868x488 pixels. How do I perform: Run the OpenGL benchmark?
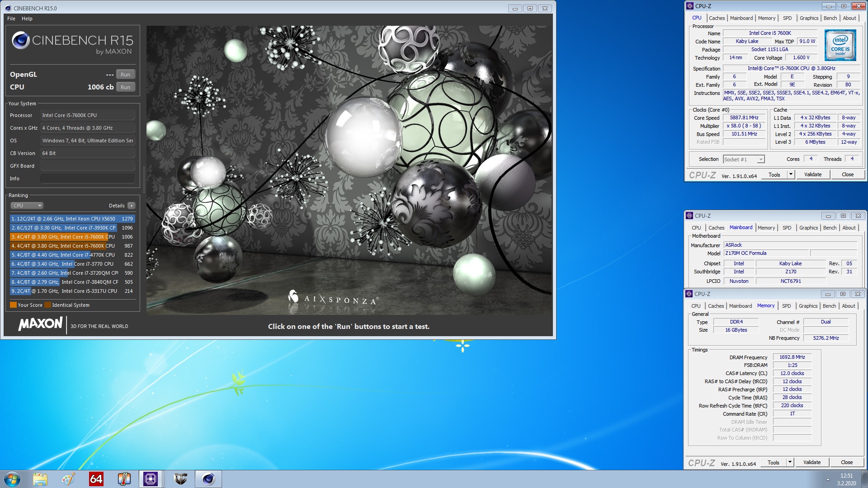pos(125,75)
